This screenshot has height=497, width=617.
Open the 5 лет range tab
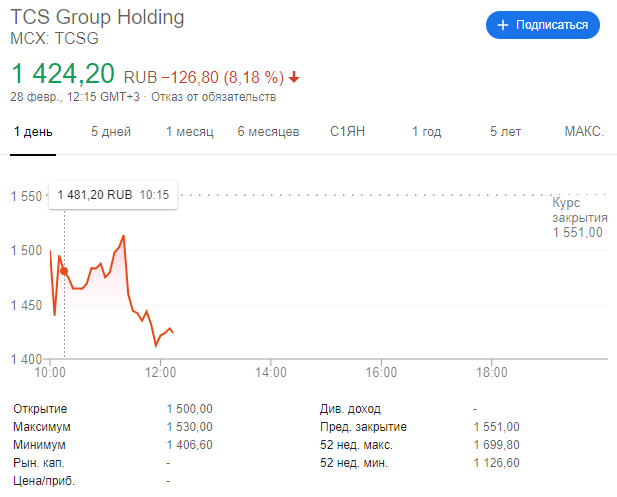click(x=505, y=131)
